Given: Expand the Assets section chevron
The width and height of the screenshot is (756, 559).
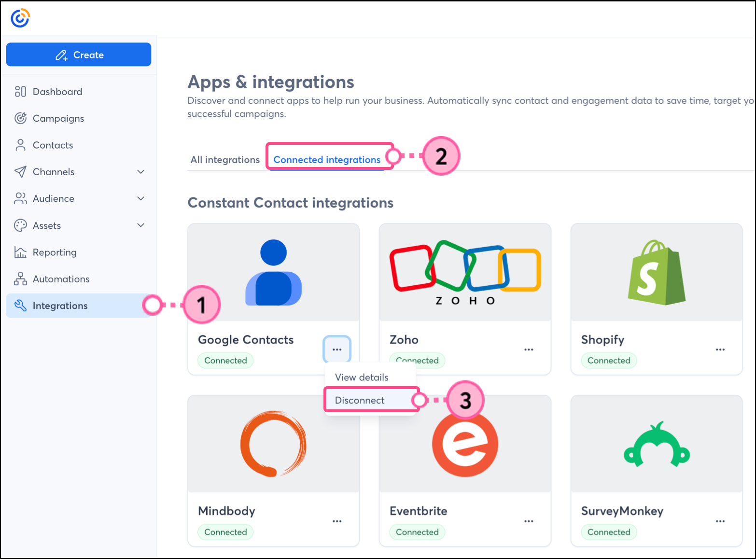Looking at the screenshot, I should click(140, 225).
